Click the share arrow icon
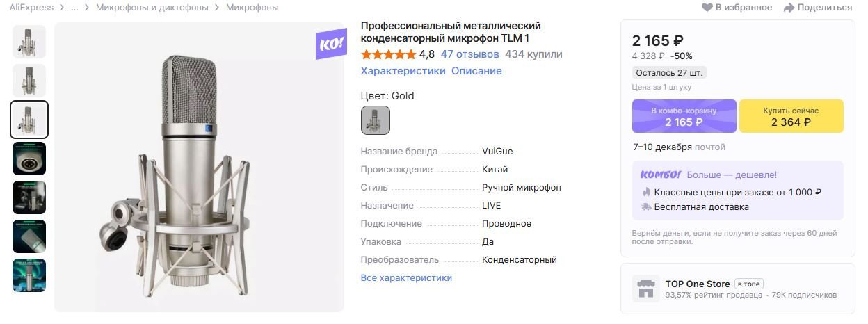The width and height of the screenshot is (868, 324). pos(789,8)
